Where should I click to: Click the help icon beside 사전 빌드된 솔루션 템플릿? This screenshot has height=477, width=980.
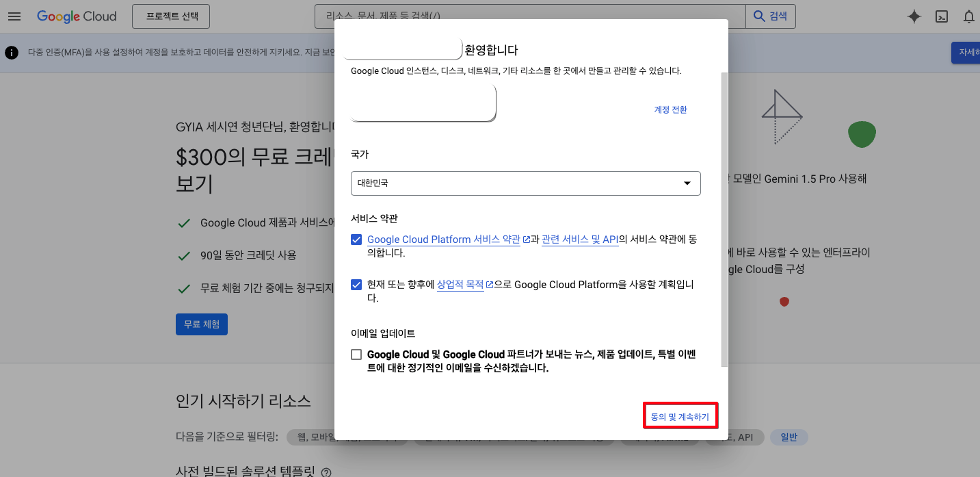click(x=326, y=472)
